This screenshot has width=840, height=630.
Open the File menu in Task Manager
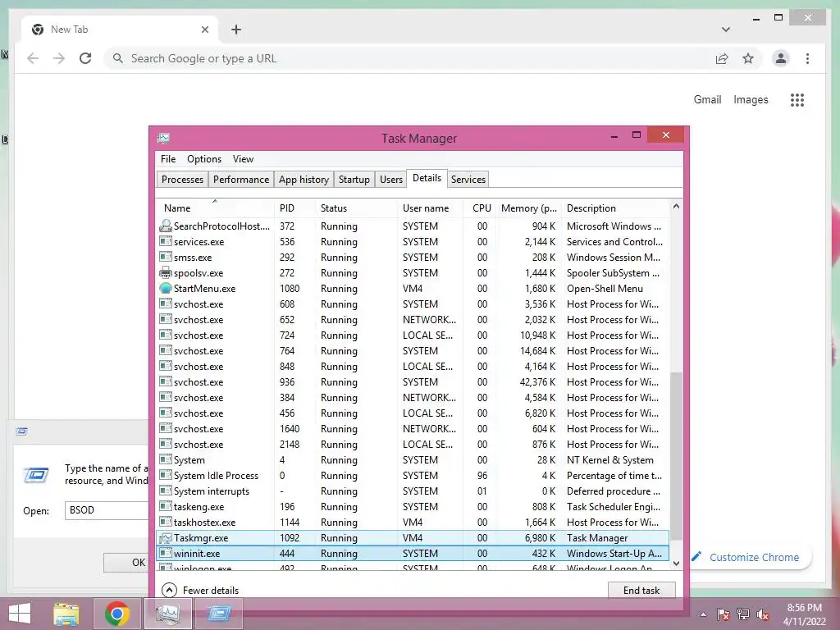click(x=168, y=159)
